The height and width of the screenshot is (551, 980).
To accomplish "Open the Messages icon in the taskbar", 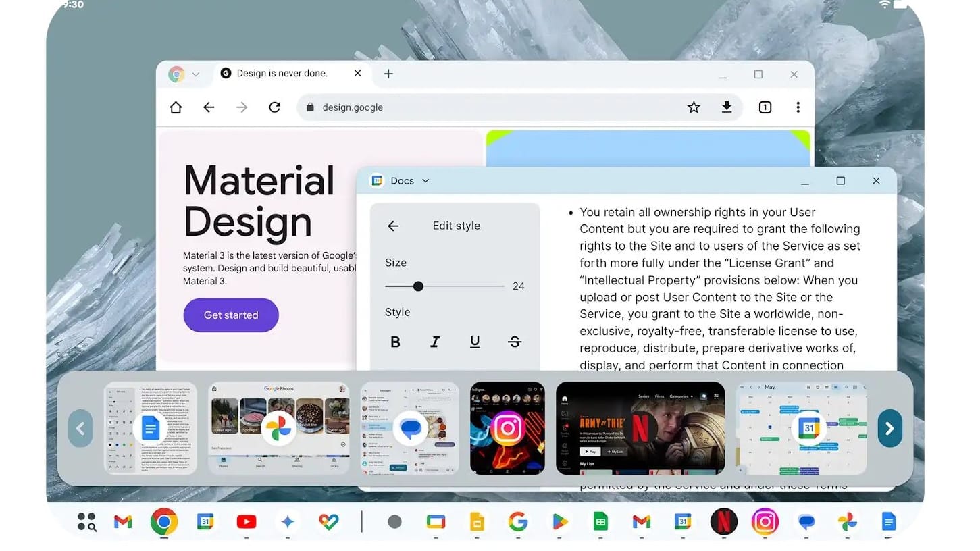I will pyautogui.click(x=806, y=521).
